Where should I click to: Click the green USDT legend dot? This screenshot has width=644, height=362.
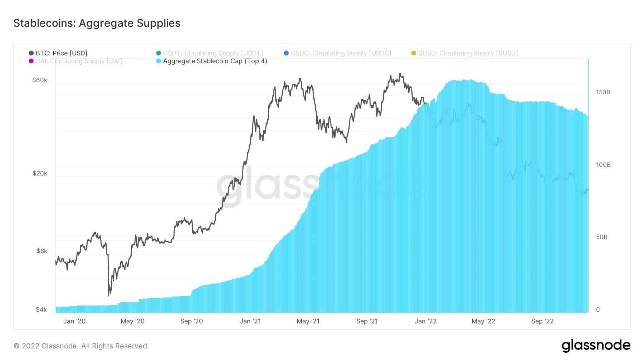158,53
